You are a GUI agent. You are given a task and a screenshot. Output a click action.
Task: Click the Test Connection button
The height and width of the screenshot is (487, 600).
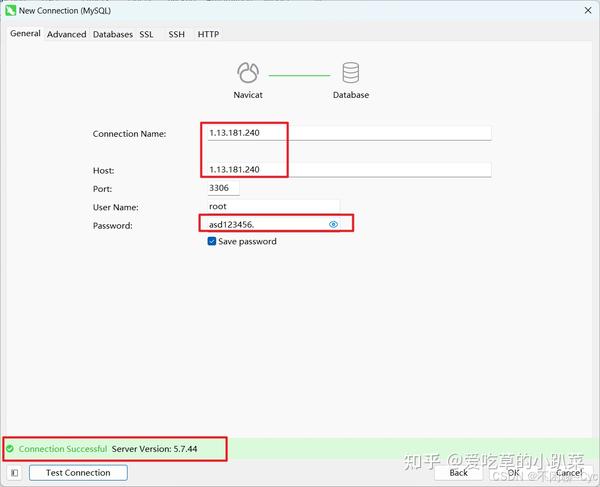(78, 473)
